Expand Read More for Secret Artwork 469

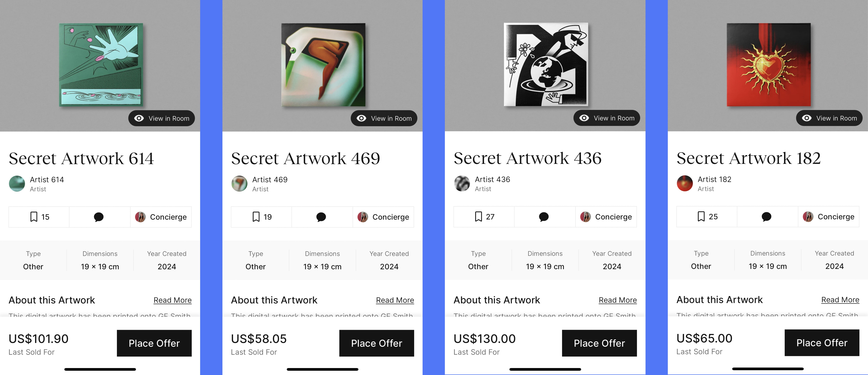[395, 300]
